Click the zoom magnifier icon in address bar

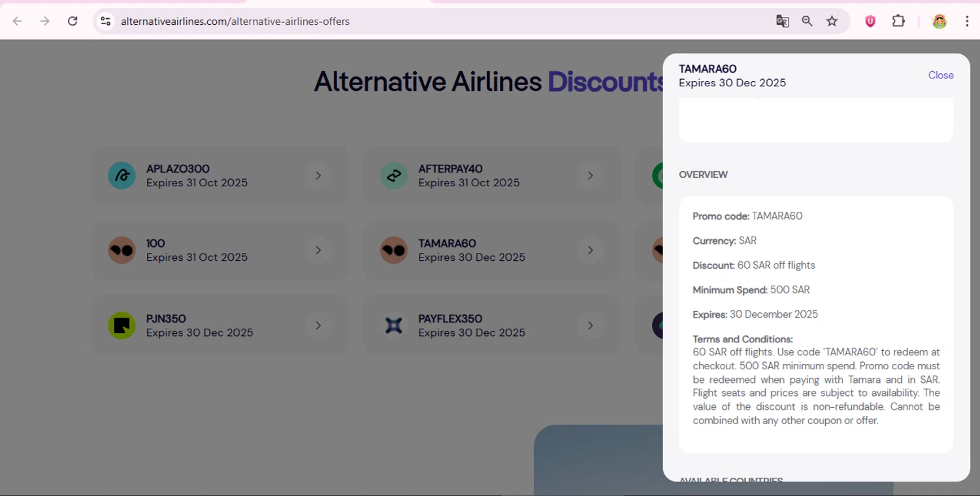coord(807,21)
